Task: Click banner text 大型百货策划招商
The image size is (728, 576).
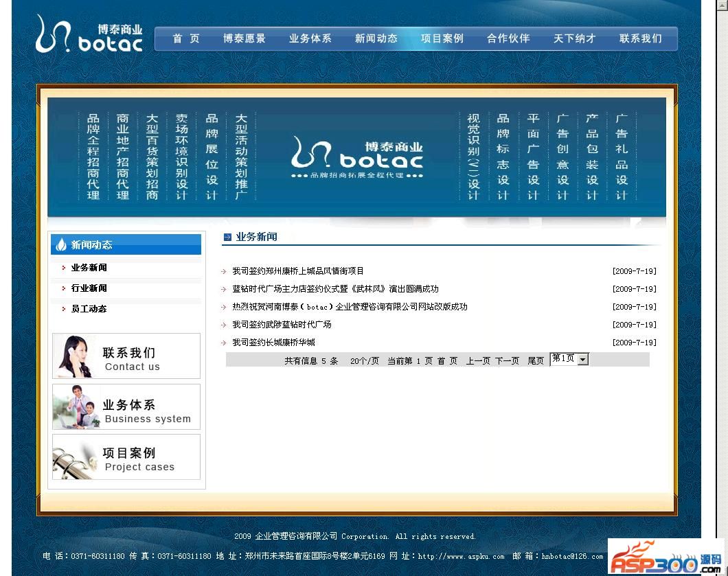Action: [x=152, y=157]
